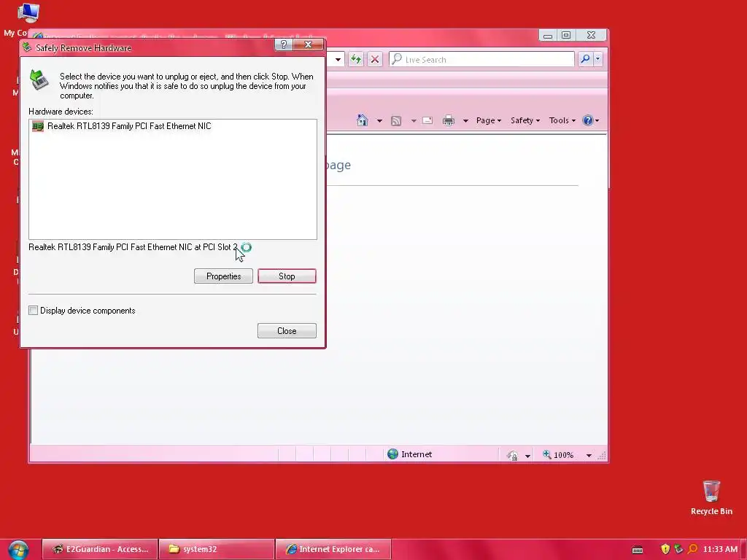Click inside the Live Search box
Screen dimensions: 747x560
pyautogui.click(x=482, y=60)
